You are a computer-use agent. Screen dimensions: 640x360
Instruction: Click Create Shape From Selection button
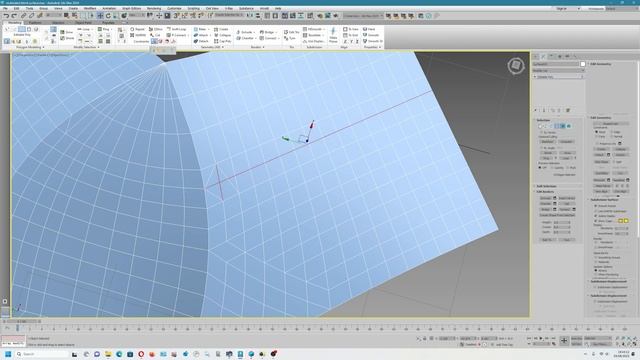pos(557,215)
